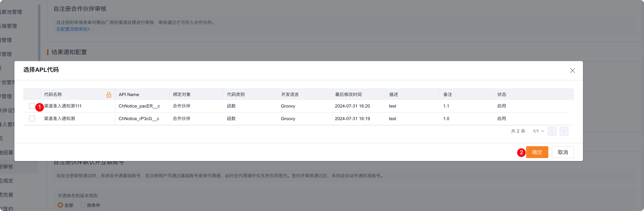The height and width of the screenshot is (211, 644).
Task: Click the 备注 column header
Action: click(x=447, y=95)
